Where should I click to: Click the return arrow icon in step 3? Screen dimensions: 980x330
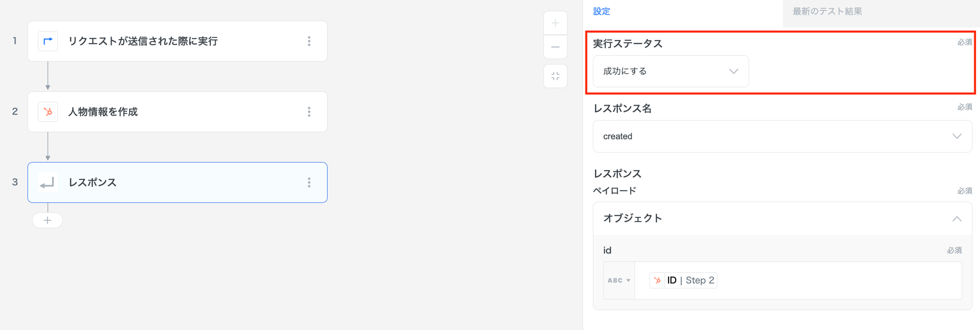pyautogui.click(x=48, y=183)
